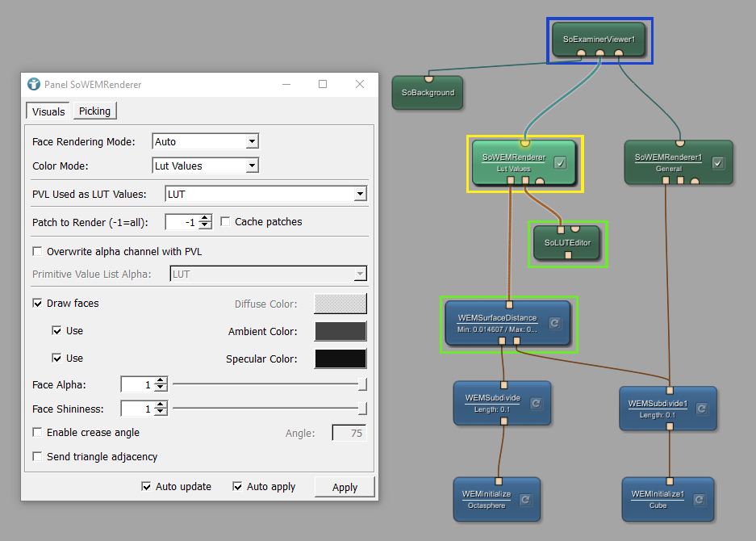Click update icon on WEMInitialize Octasphere module

point(524,500)
